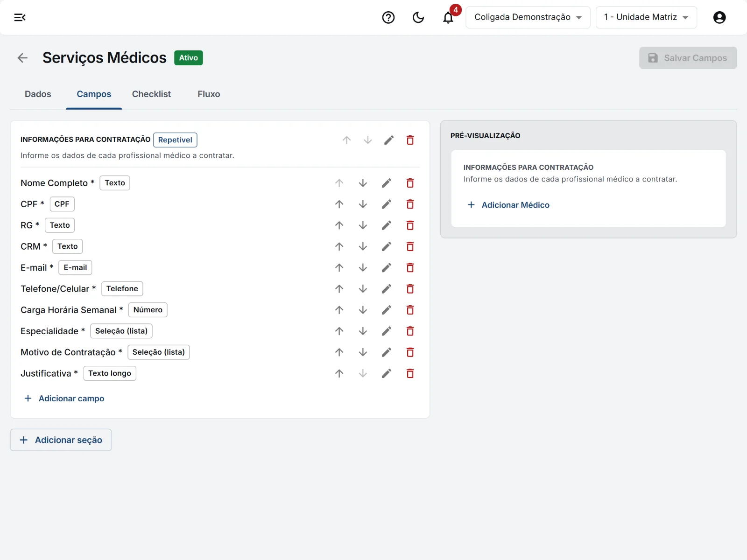Toggle dark mode moon icon
The height and width of the screenshot is (560, 747).
coord(418,17)
